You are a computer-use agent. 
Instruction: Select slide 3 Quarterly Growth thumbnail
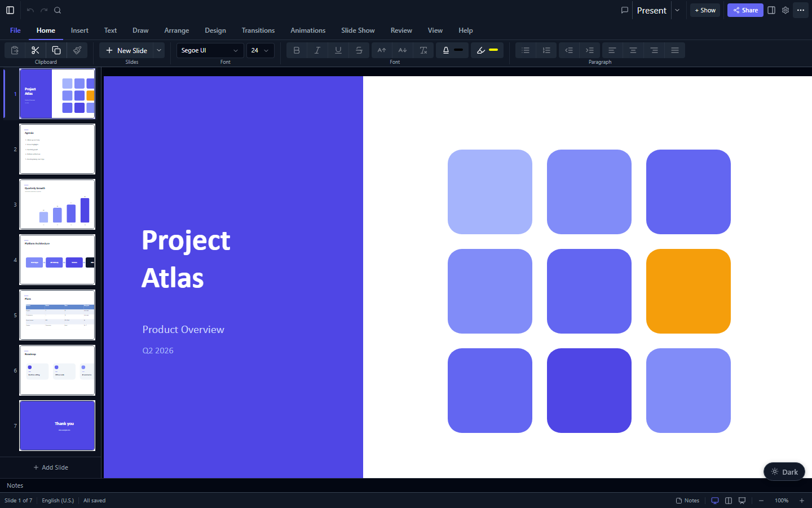(x=58, y=204)
